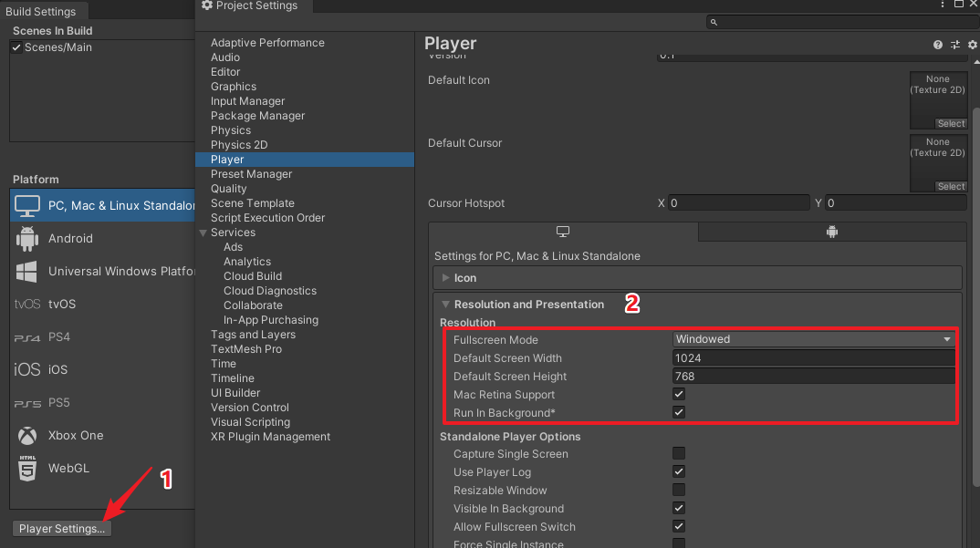Click Select under Default Cursor
The height and width of the screenshot is (548, 980).
click(x=951, y=187)
